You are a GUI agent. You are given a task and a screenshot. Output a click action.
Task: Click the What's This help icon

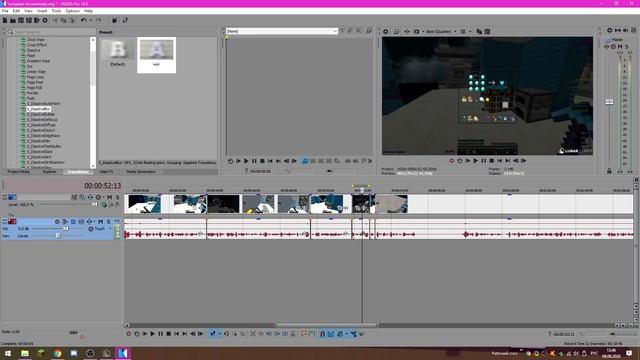(x=125, y=20)
